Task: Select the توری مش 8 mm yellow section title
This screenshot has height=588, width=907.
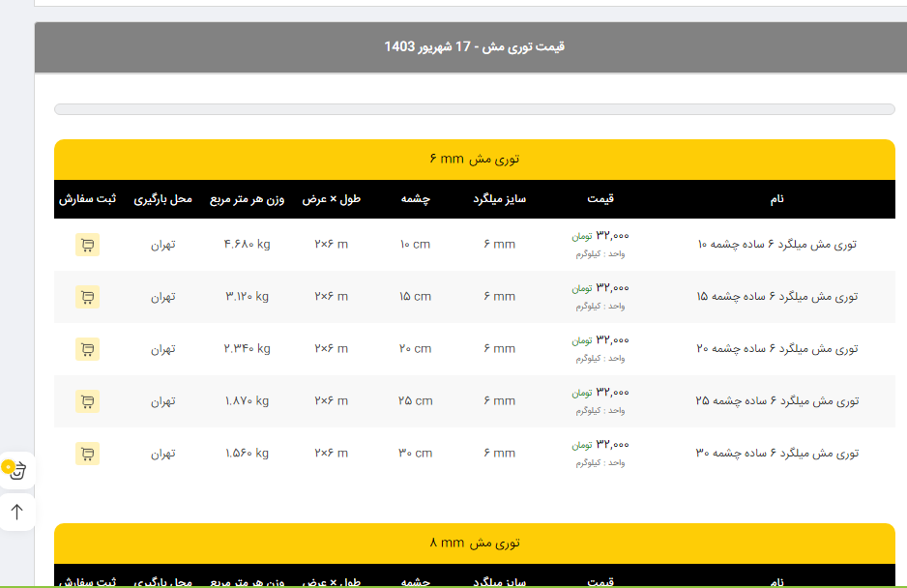Action: pos(475,543)
